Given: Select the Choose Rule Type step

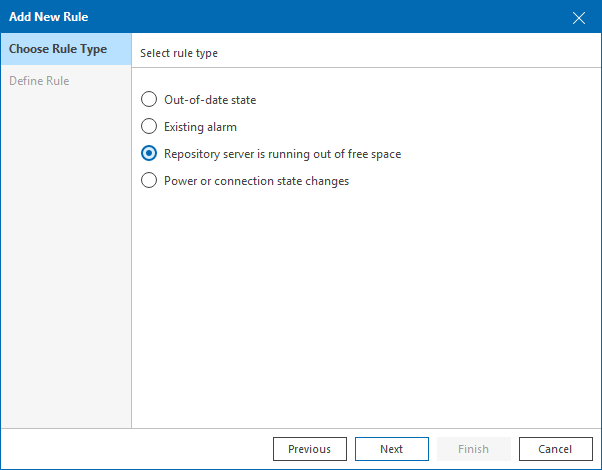Looking at the screenshot, I should tap(58, 50).
